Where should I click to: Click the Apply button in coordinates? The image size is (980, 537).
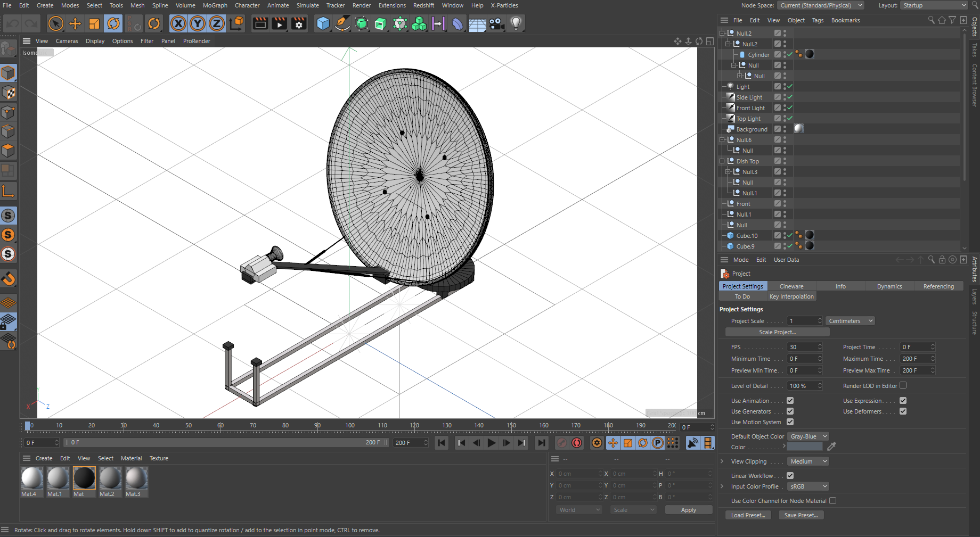point(688,510)
